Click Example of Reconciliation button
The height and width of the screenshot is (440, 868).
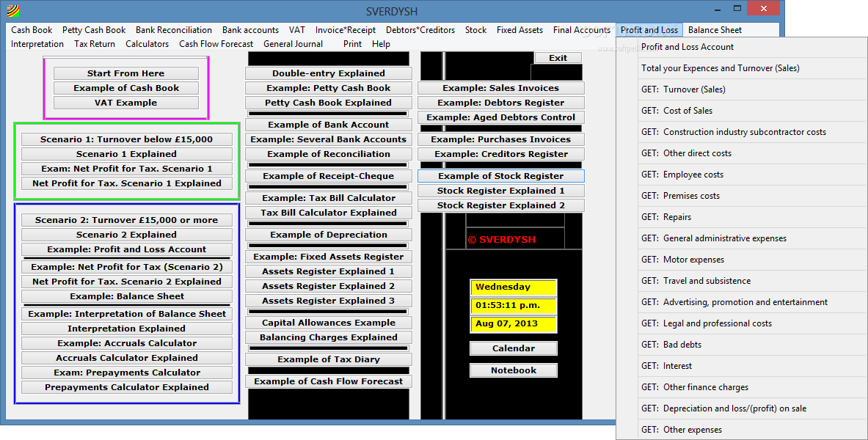[329, 154]
